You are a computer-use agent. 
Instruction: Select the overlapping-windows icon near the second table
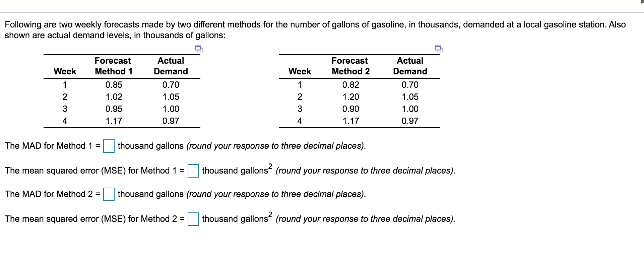(438, 49)
